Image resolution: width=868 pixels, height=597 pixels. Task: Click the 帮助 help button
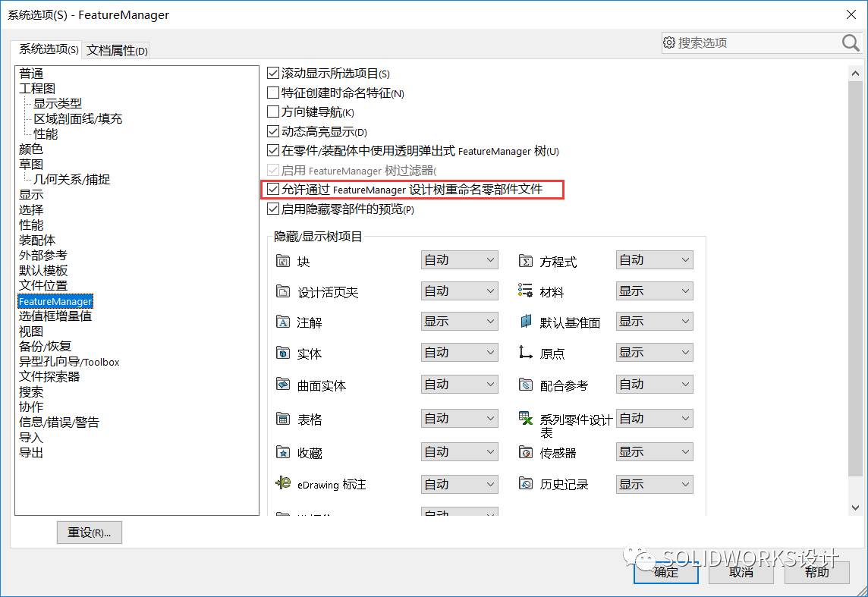point(817,572)
